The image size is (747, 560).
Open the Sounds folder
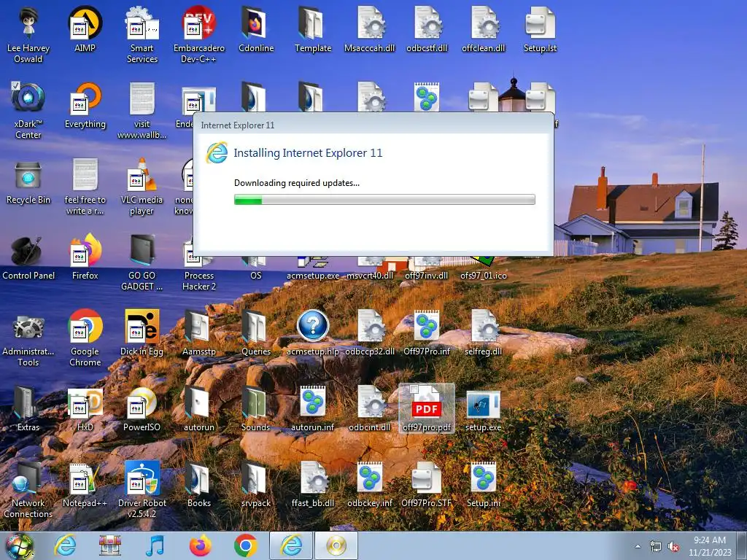coord(256,409)
